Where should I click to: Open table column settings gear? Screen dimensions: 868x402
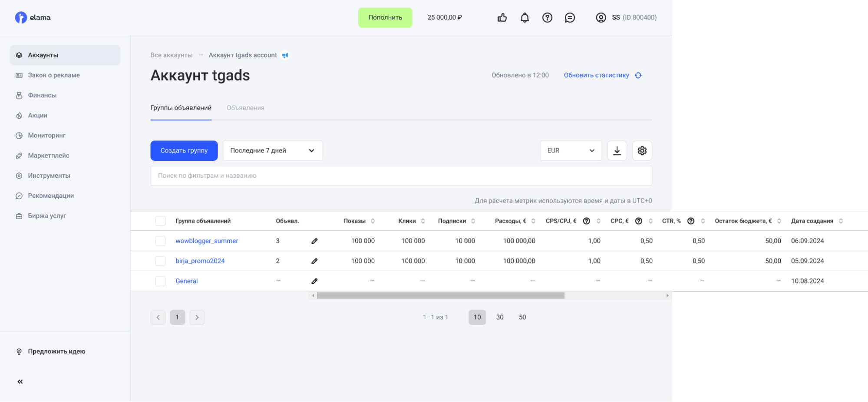pos(642,150)
